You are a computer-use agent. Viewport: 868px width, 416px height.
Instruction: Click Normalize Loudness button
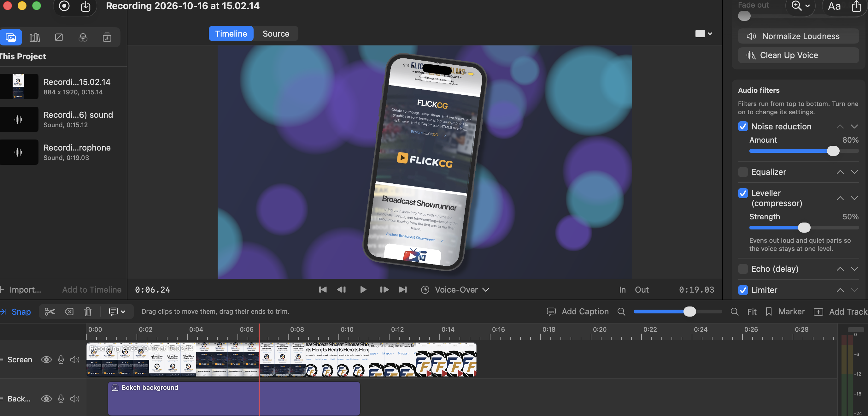798,36
